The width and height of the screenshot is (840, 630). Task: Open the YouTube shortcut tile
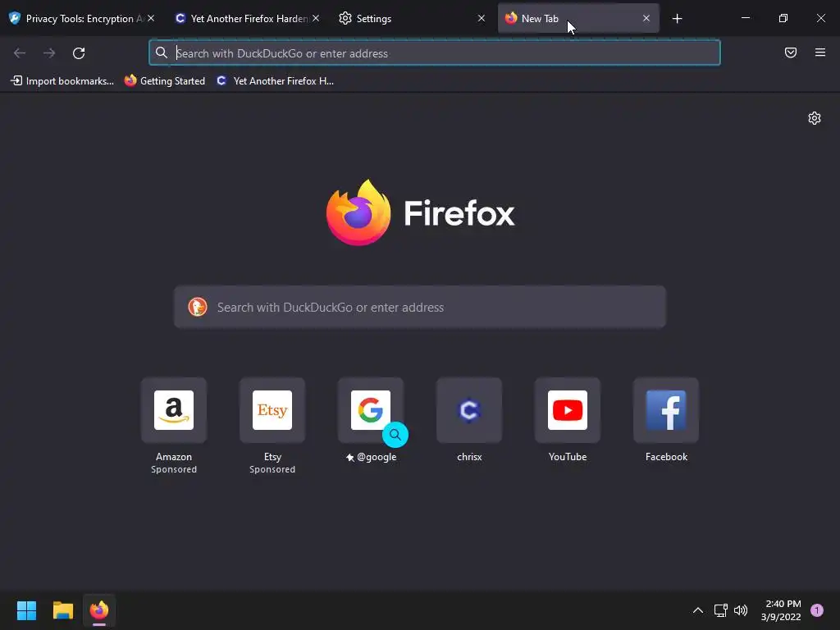point(568,410)
